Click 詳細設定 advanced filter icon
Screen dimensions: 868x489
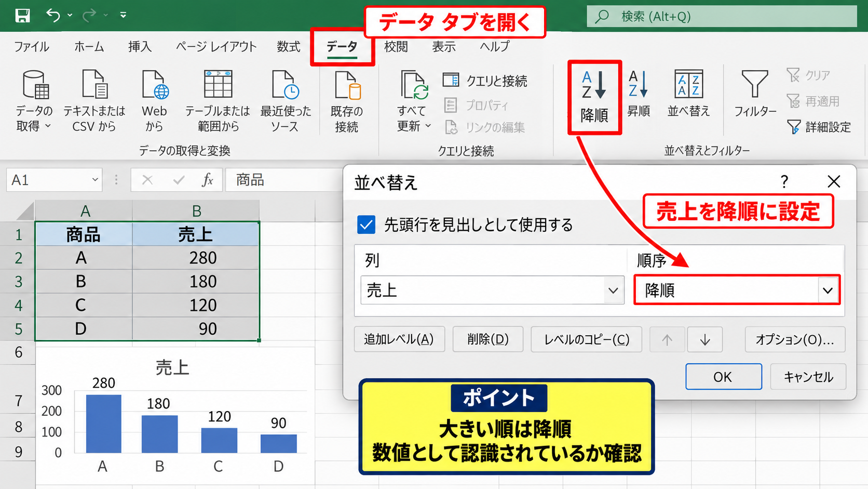tap(793, 127)
